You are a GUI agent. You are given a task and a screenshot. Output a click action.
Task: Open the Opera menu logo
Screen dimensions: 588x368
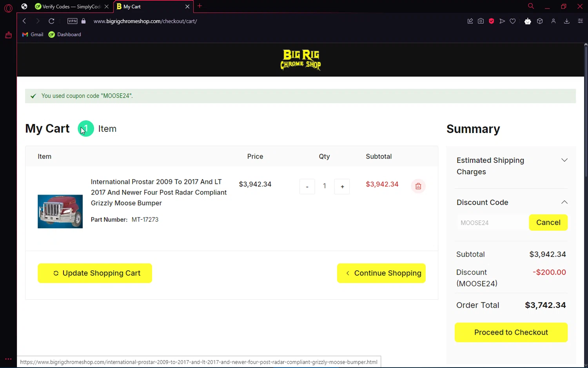(8, 8)
